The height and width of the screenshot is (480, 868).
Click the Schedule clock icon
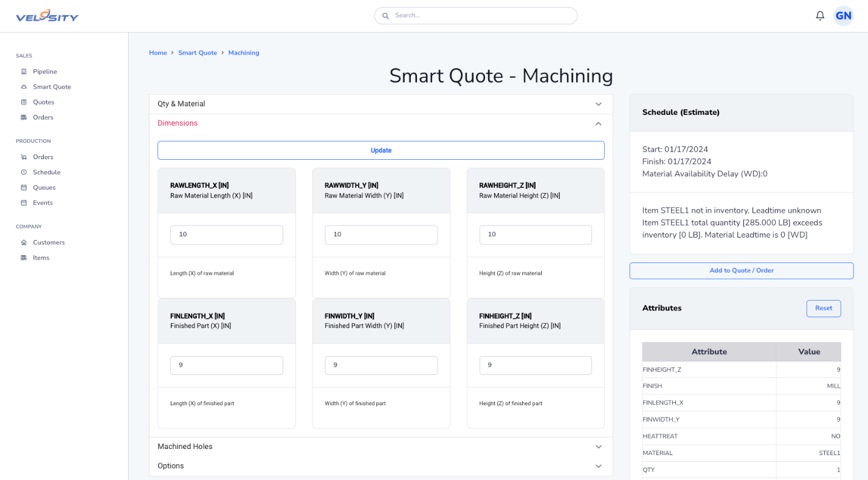coord(24,173)
